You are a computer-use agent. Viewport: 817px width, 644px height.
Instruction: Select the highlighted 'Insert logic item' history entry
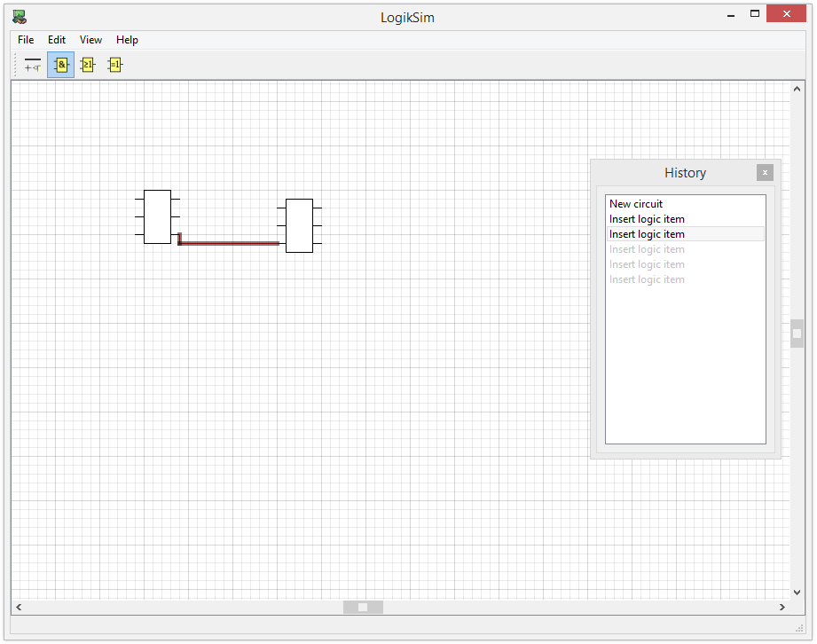(647, 234)
